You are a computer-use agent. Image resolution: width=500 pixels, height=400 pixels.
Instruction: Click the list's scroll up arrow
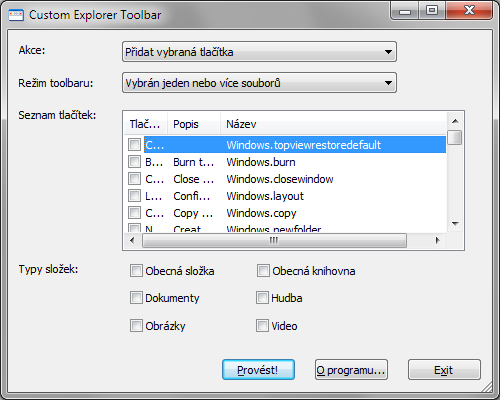coord(455,121)
